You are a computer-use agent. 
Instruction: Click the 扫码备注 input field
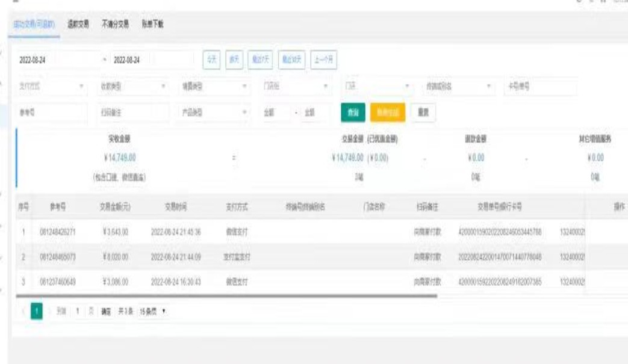click(x=132, y=113)
